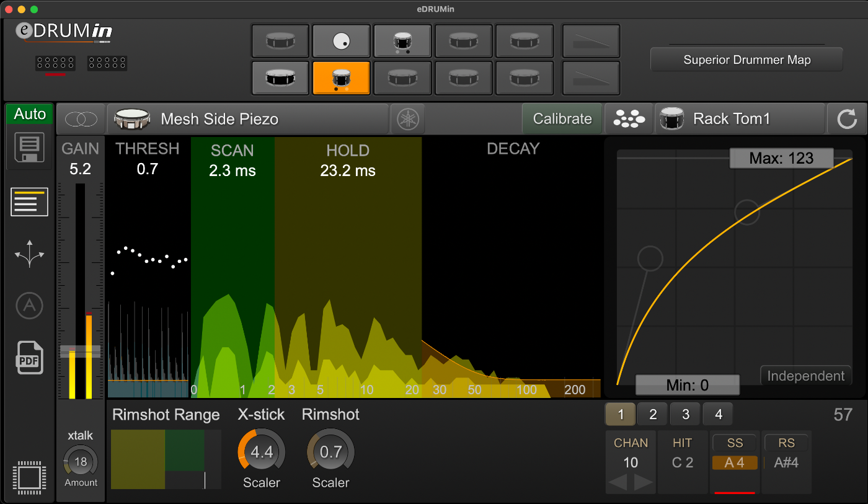This screenshot has width=868, height=504.
Task: Click the lower curve control handle
Action: click(x=650, y=258)
